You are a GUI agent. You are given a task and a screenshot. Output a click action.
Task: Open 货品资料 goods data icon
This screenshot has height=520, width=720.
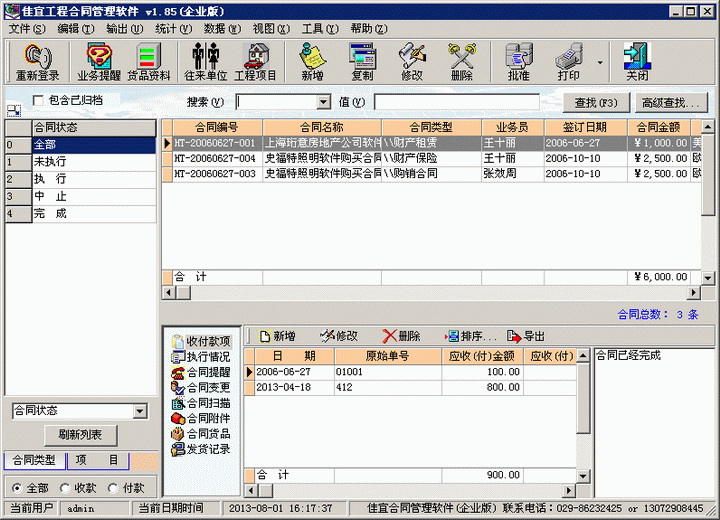147,62
